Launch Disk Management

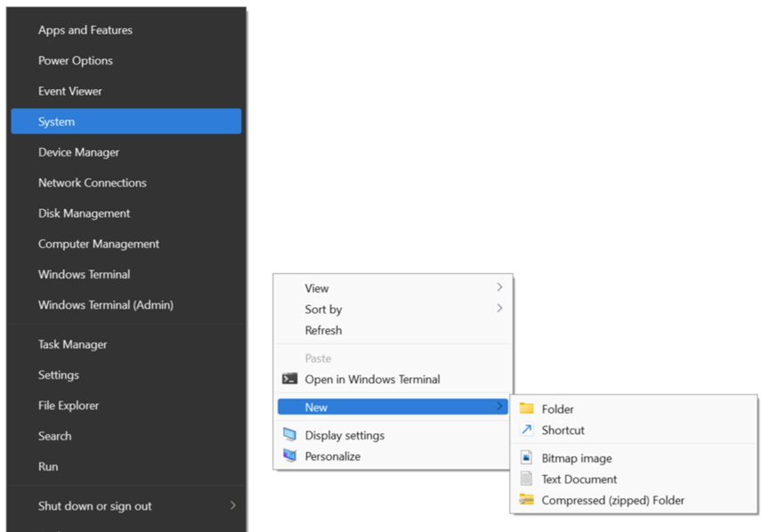[126, 213]
